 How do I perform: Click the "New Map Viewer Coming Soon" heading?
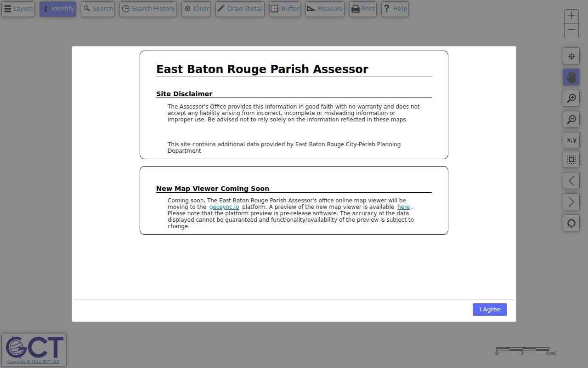point(213,189)
